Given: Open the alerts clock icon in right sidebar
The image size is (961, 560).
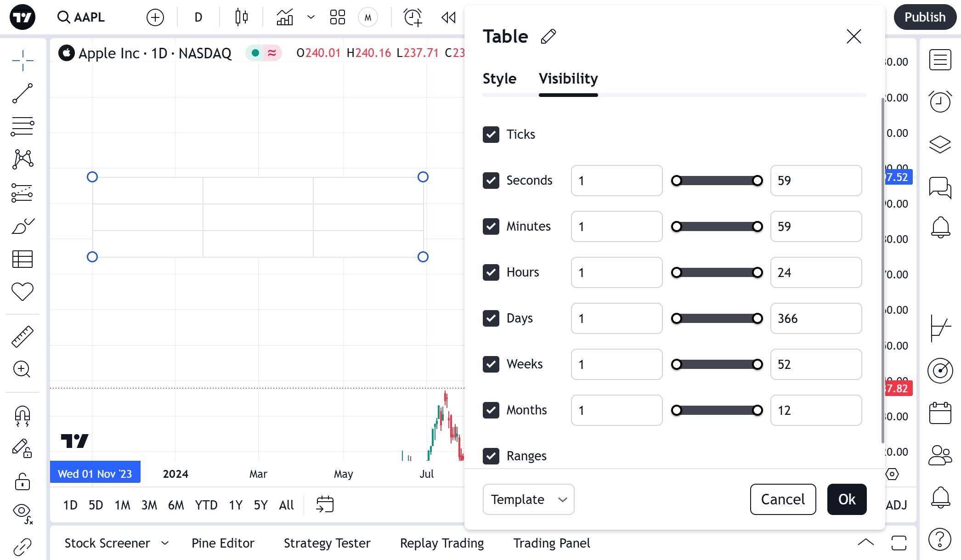Looking at the screenshot, I should (x=940, y=102).
